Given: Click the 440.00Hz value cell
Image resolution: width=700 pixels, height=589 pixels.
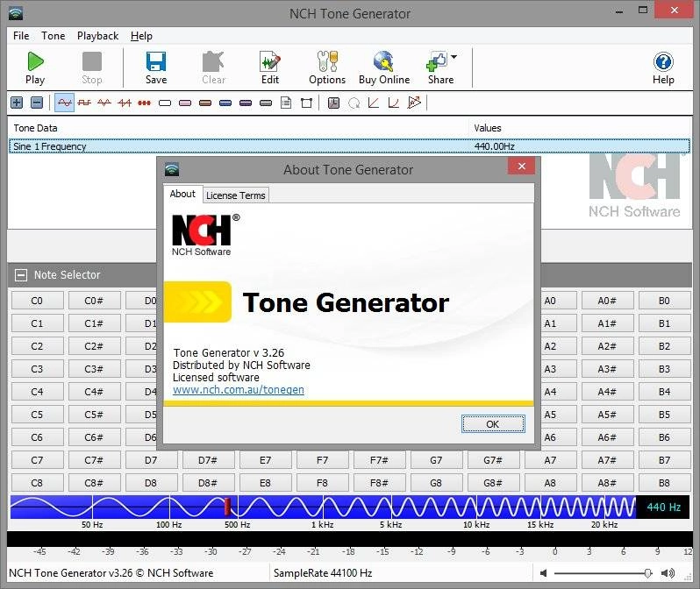Looking at the screenshot, I should click(494, 146).
